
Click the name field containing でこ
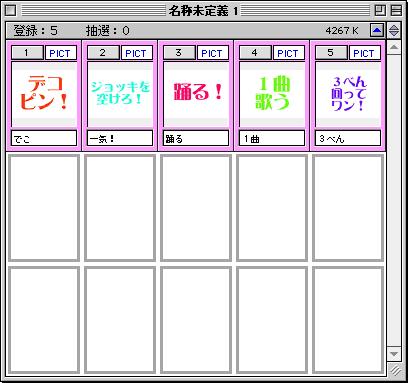[x=44, y=138]
